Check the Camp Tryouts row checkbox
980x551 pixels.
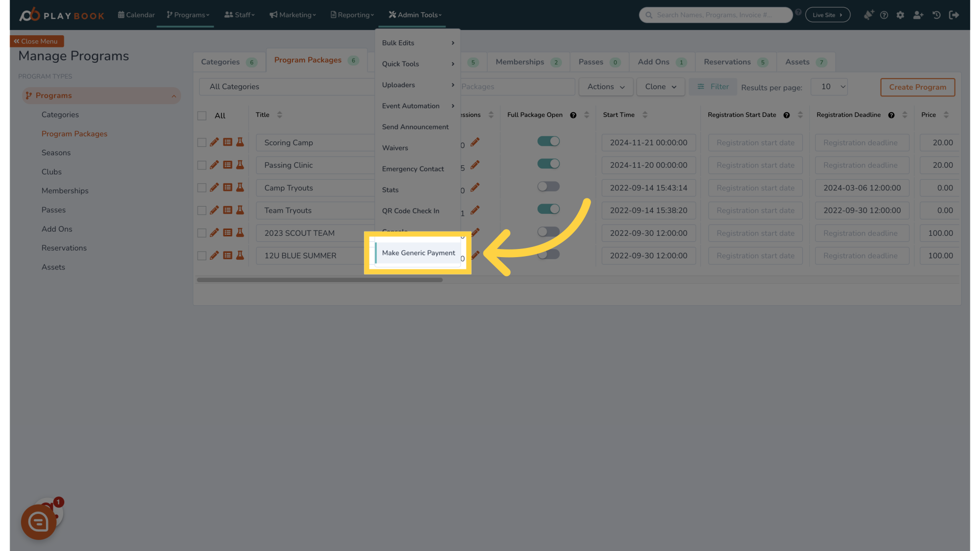coord(202,188)
